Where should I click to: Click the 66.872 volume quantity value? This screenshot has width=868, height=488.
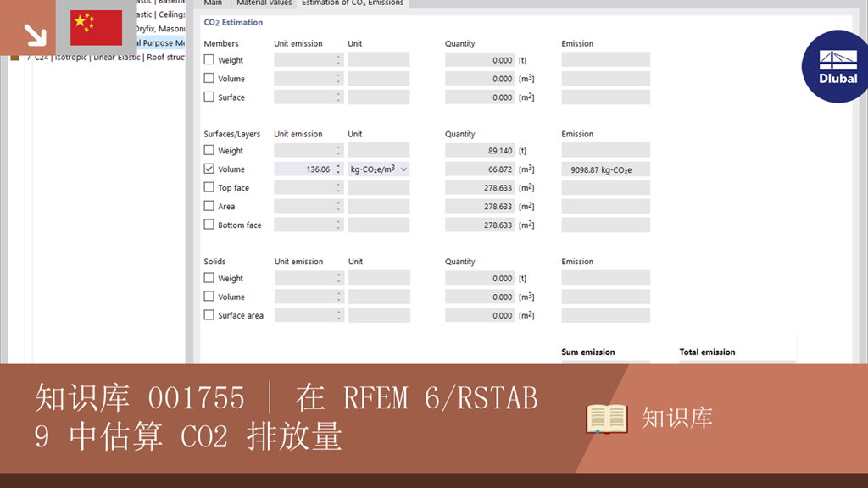point(480,169)
